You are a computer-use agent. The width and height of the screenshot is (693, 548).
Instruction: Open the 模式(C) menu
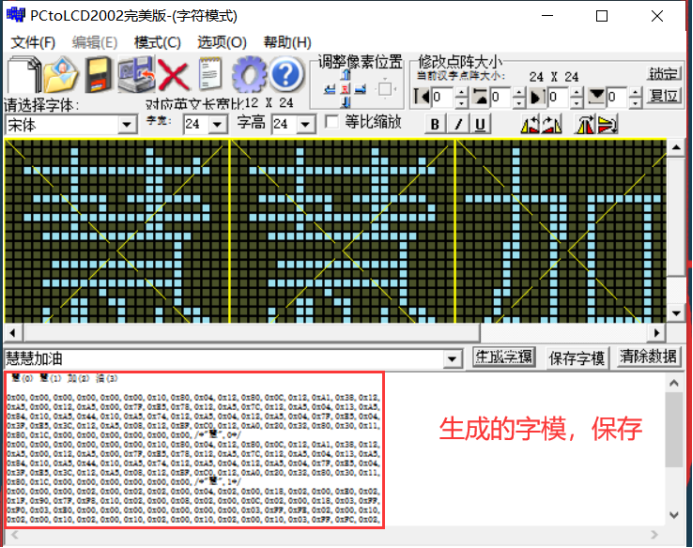[157, 43]
